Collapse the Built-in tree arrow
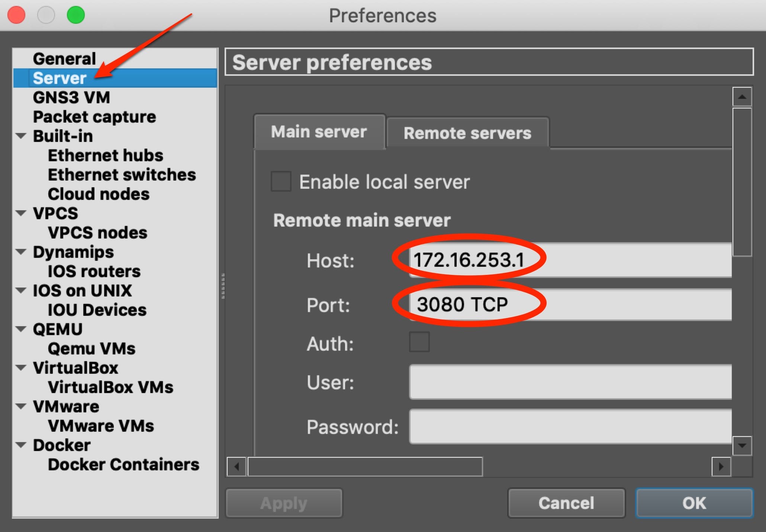Screen dimensions: 766x532 [x=21, y=136]
